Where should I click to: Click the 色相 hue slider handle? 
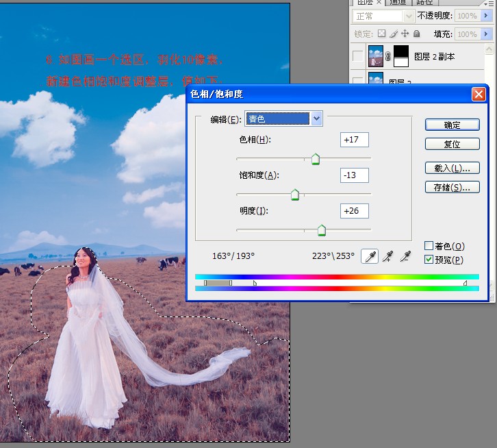(316, 159)
